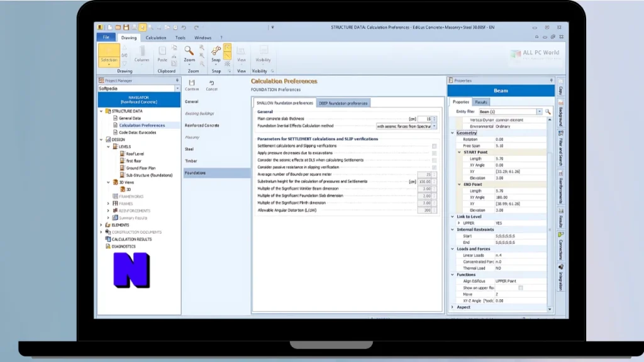The height and width of the screenshot is (362, 644).
Task: Click the pin icon of Project Manager panel
Action: pyautogui.click(x=177, y=80)
